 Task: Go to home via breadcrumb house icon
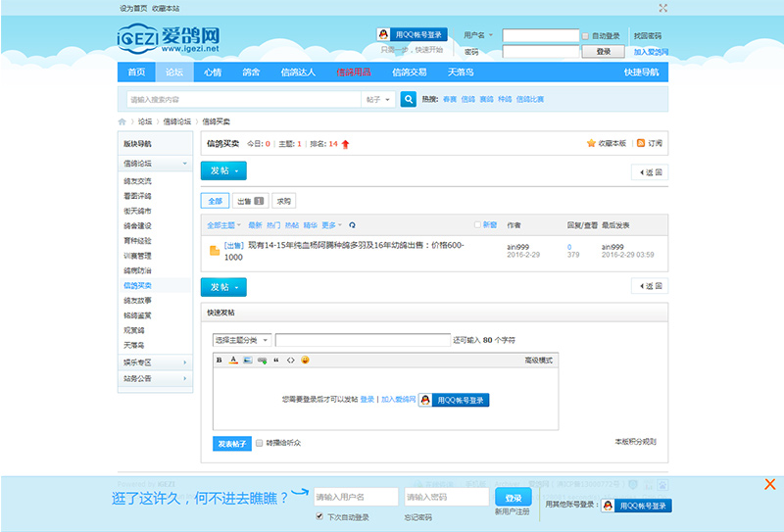(x=122, y=121)
